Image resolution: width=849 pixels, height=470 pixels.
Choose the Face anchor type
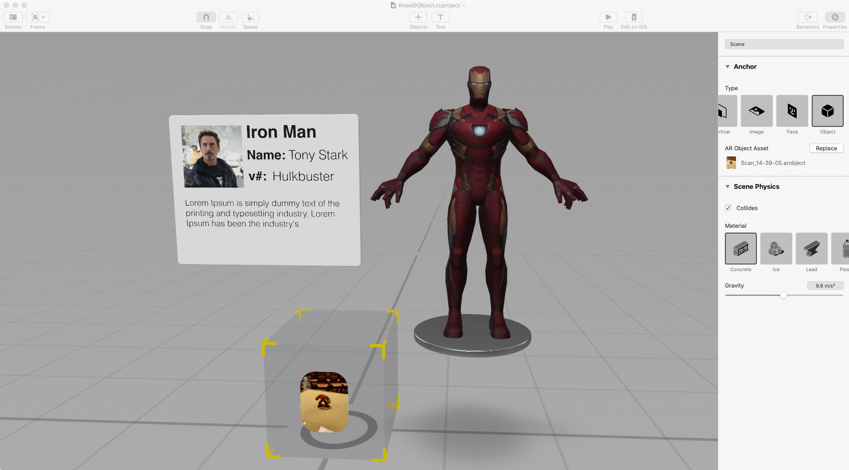(x=792, y=111)
